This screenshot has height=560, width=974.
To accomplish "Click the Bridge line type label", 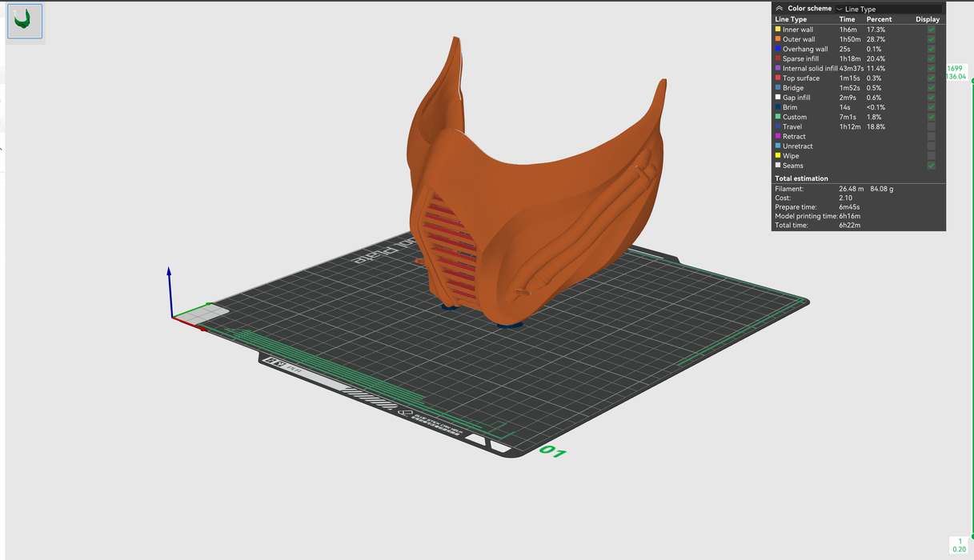I will coord(793,88).
